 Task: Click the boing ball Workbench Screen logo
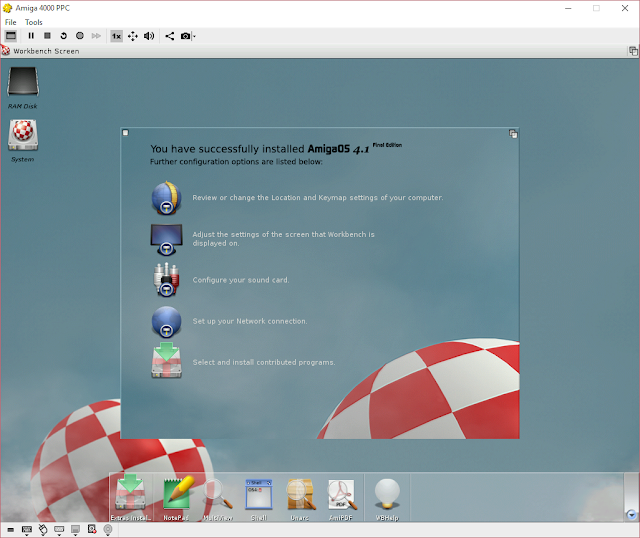pos(5,50)
